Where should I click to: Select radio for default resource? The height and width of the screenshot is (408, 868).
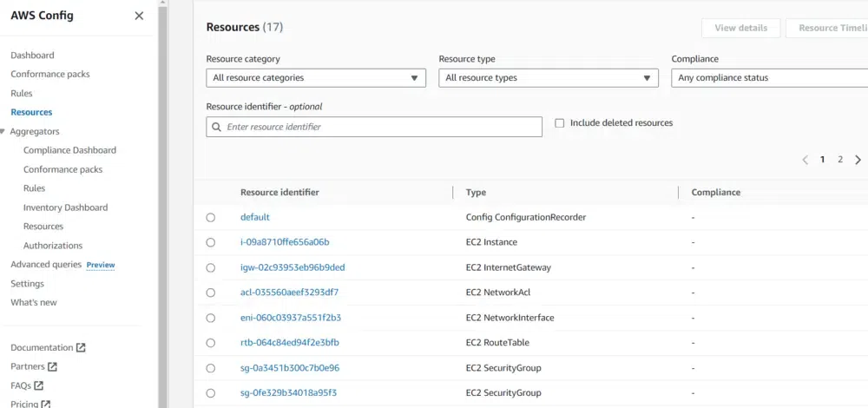coord(210,218)
